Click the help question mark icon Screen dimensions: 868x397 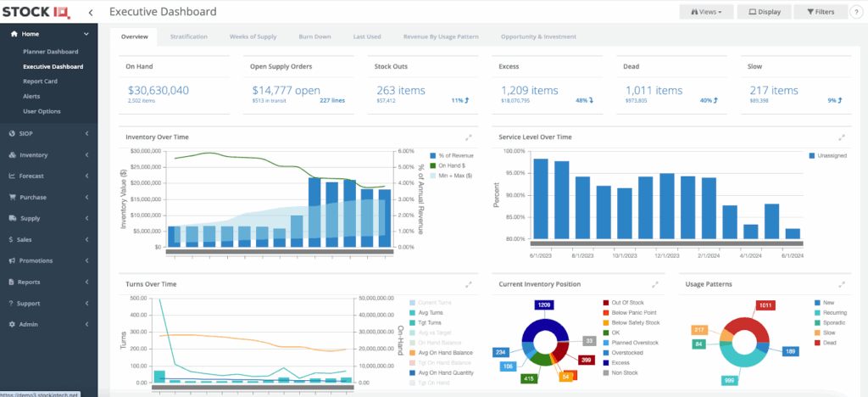[856, 12]
